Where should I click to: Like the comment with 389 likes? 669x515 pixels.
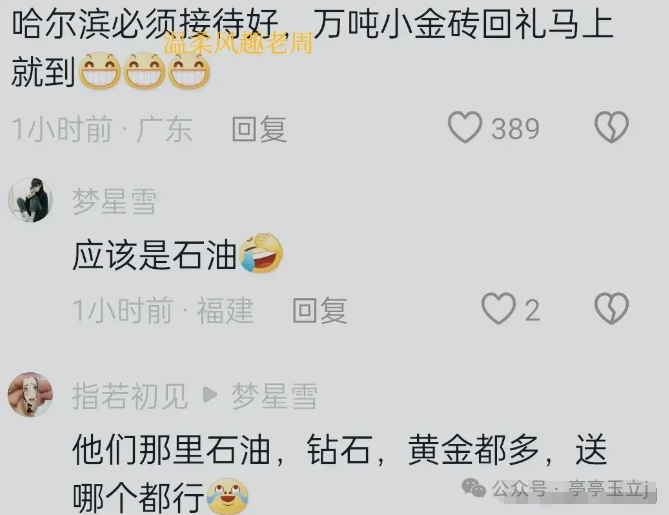(x=465, y=127)
